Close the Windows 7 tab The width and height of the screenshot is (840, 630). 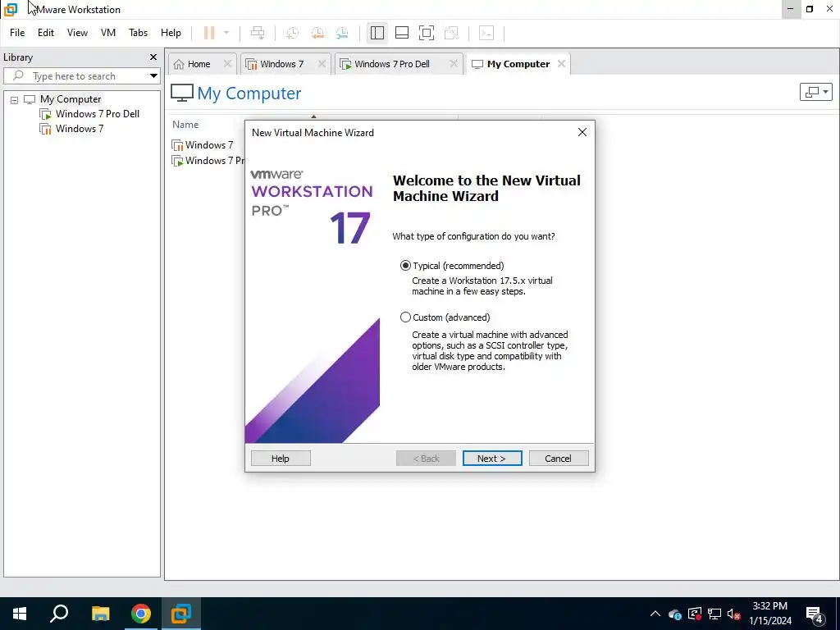[x=322, y=64]
